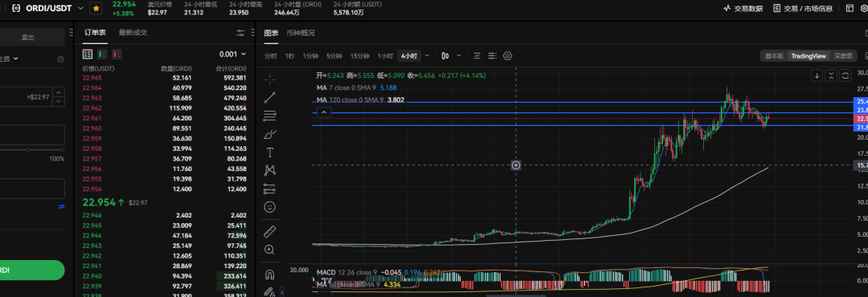Open the ORDI/USDT pair selector dropdown
Image resolution: width=868 pixels, height=297 pixels.
81,8
